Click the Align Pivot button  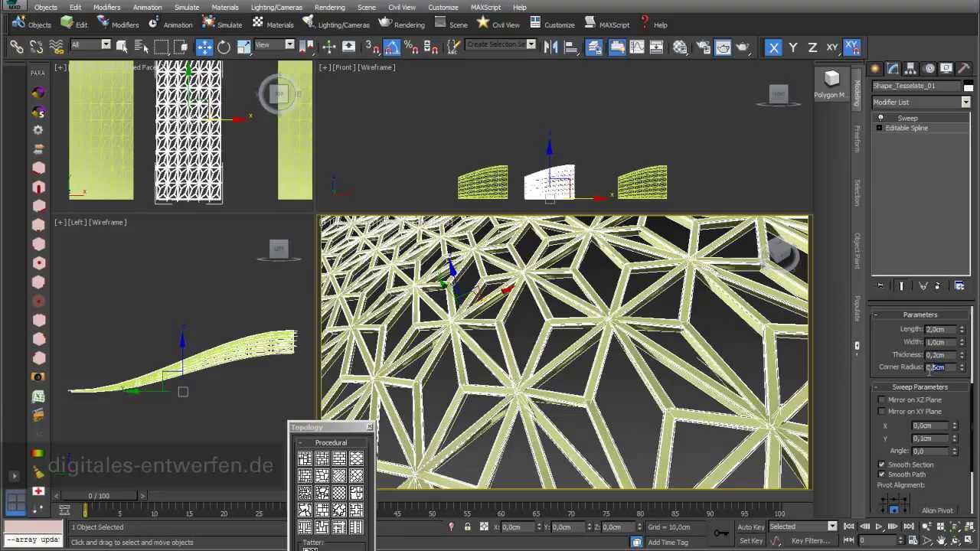pyautogui.click(x=937, y=510)
